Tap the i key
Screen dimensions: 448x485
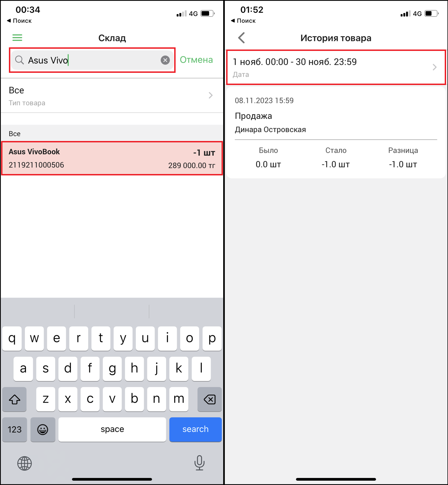coord(167,338)
